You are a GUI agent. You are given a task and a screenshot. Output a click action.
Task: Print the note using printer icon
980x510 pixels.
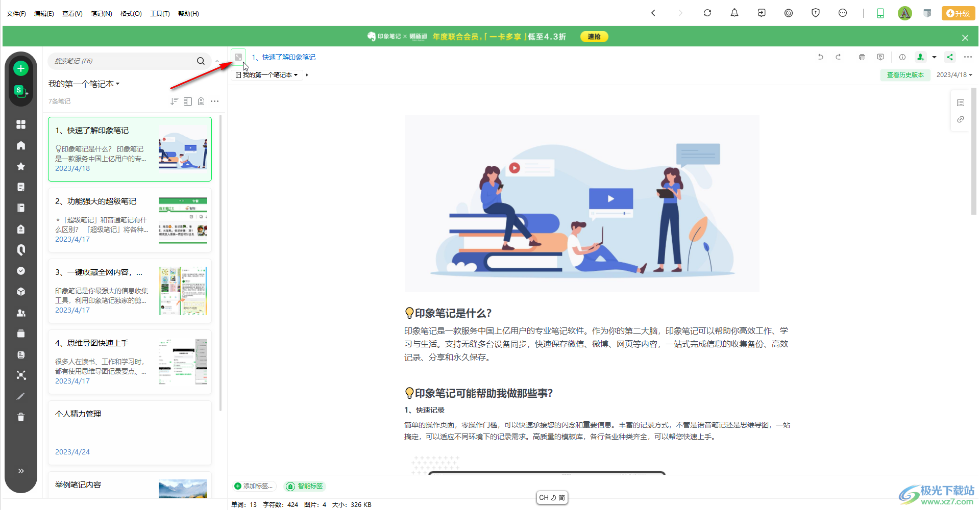pos(862,57)
